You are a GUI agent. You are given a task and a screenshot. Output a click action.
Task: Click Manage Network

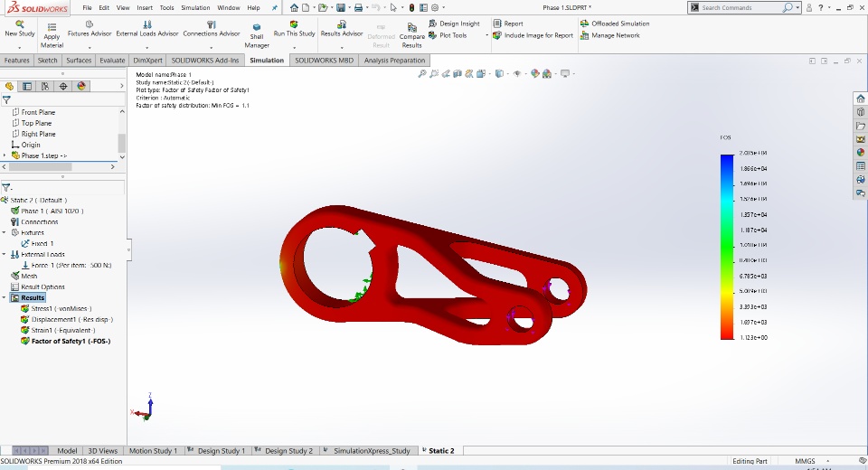(609, 35)
